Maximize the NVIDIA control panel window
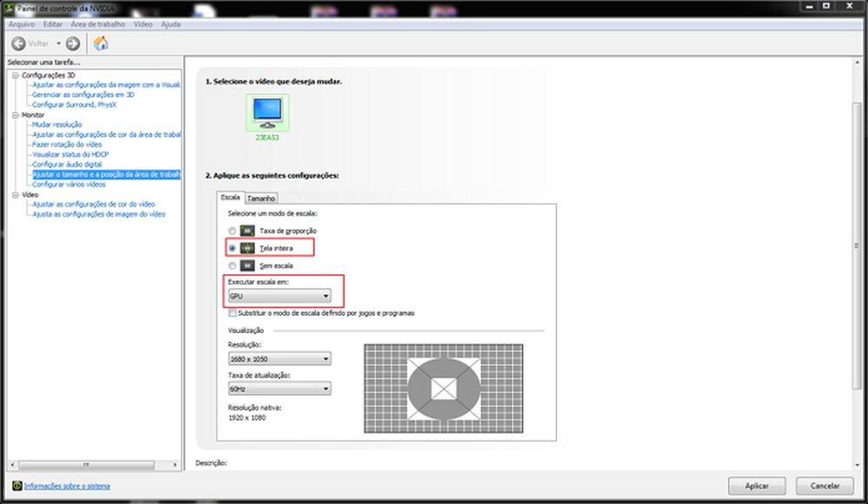868x504 pixels. tap(826, 7)
